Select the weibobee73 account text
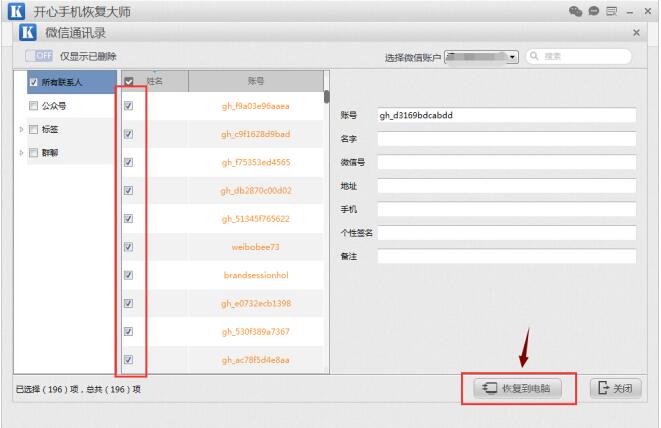This screenshot has width=661, height=428. pyautogui.click(x=255, y=247)
